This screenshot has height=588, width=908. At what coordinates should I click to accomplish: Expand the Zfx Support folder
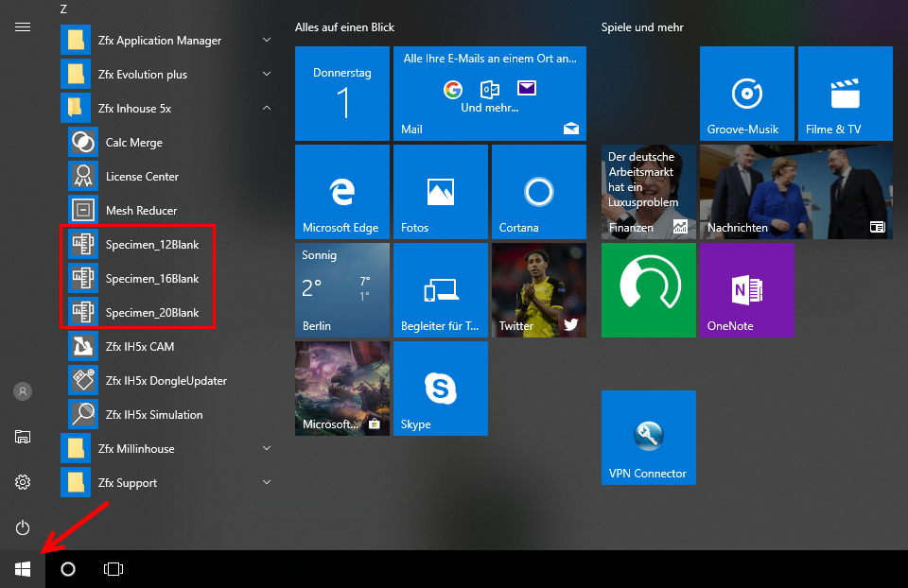(267, 483)
